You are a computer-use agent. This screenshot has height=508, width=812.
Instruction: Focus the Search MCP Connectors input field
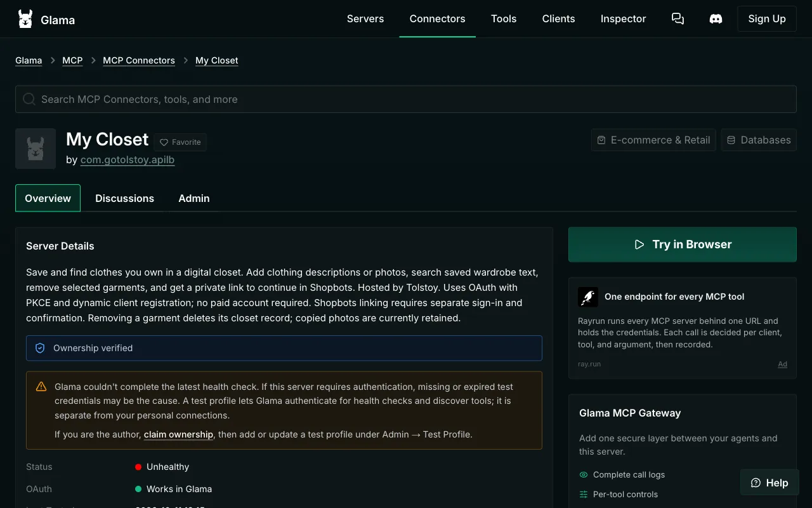406,99
